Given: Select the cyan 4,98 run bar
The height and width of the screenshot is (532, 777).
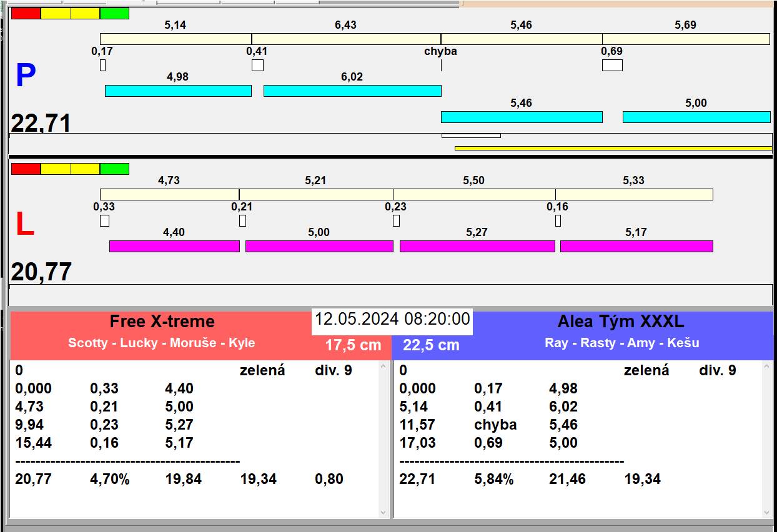Looking at the screenshot, I should coord(178,91).
